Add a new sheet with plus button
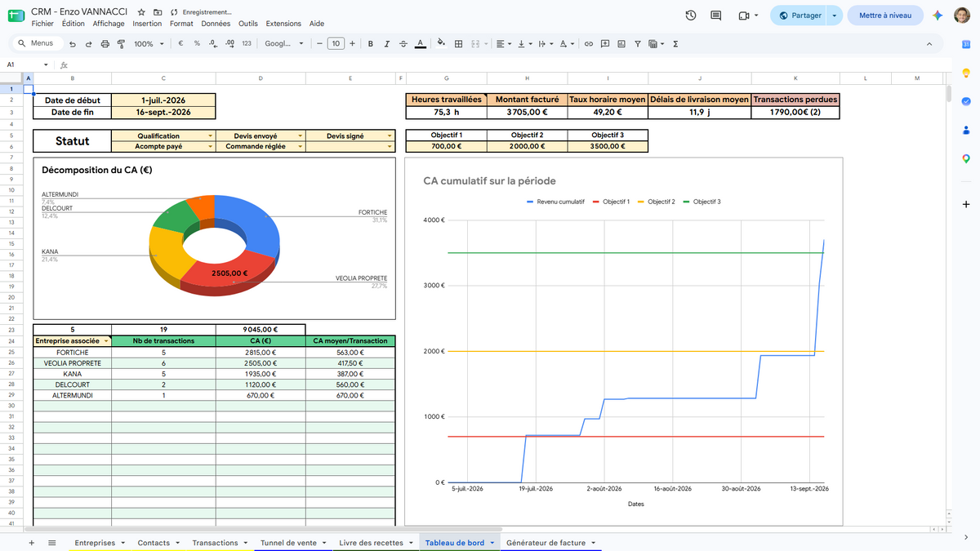This screenshot has height=551, width=980. pos(32,542)
